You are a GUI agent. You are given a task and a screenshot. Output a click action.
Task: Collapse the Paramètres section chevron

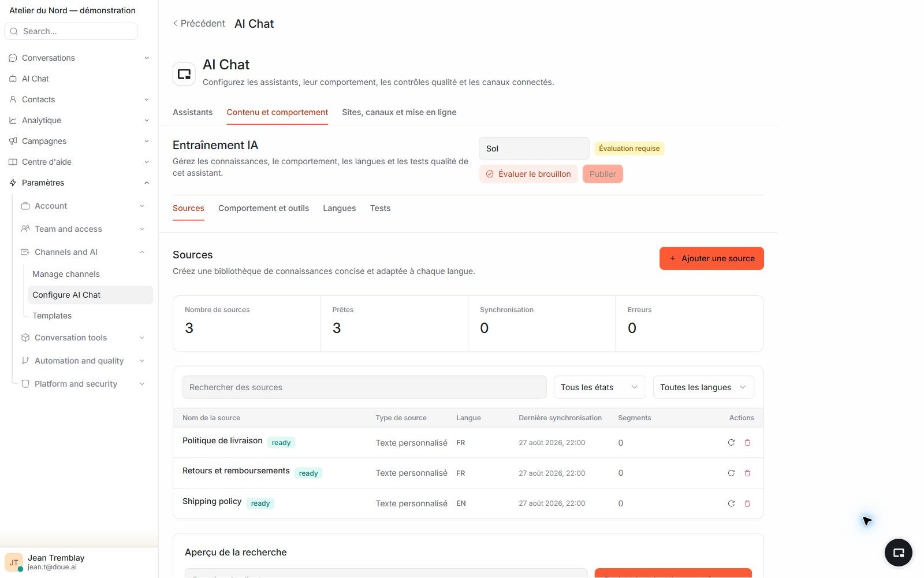(147, 183)
